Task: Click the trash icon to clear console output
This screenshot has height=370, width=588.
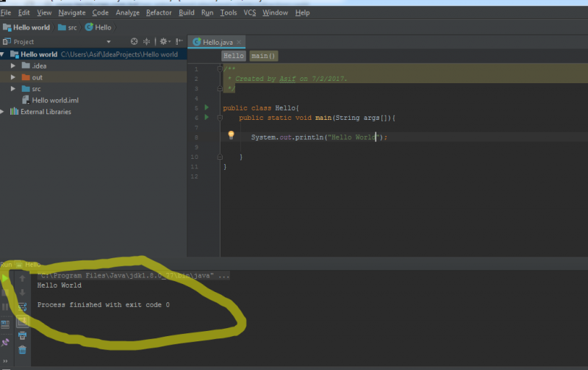Action: (x=22, y=349)
